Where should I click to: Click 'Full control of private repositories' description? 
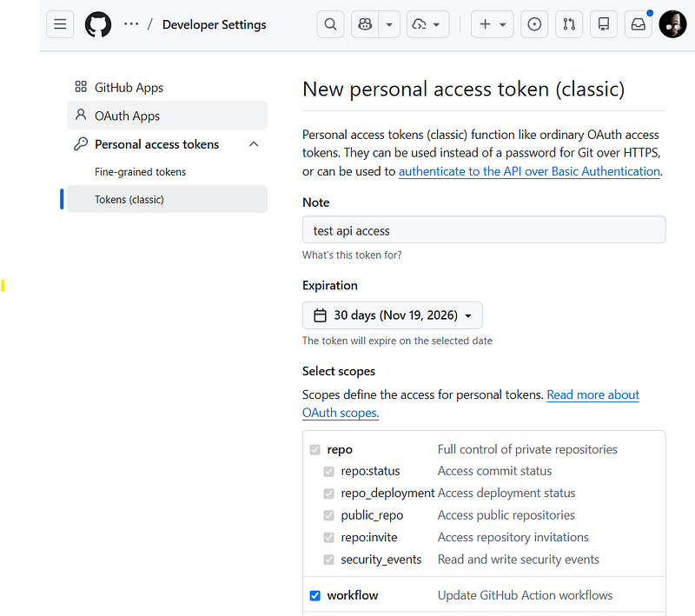[527, 449]
